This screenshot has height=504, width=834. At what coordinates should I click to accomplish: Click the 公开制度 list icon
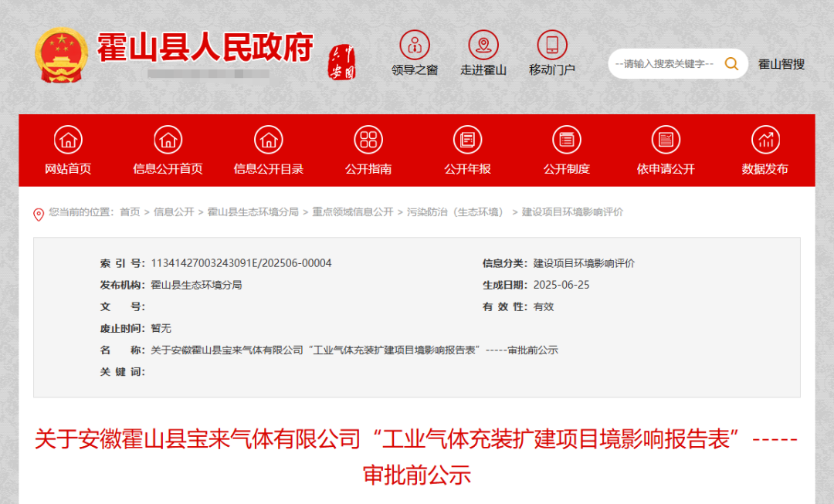[x=567, y=140]
